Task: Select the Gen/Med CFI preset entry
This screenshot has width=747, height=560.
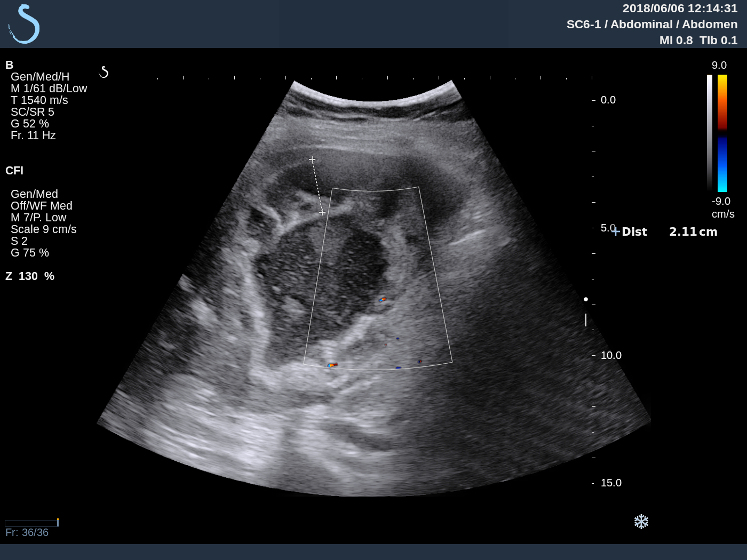Action: point(34,194)
